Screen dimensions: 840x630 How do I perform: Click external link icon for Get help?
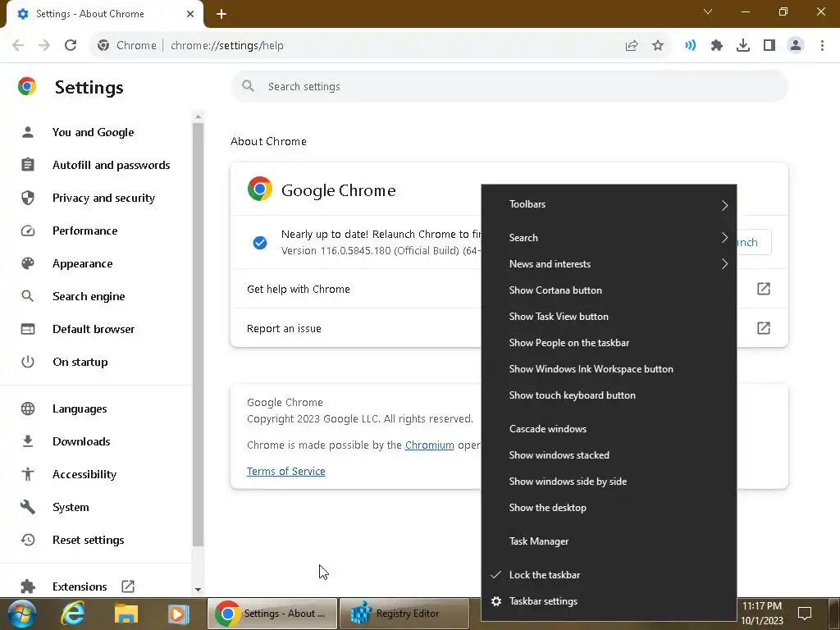(x=764, y=289)
